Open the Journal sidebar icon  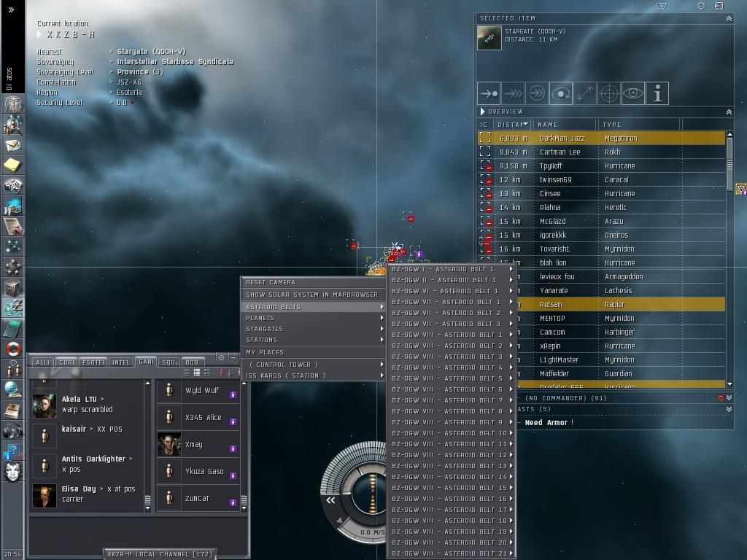13,227
